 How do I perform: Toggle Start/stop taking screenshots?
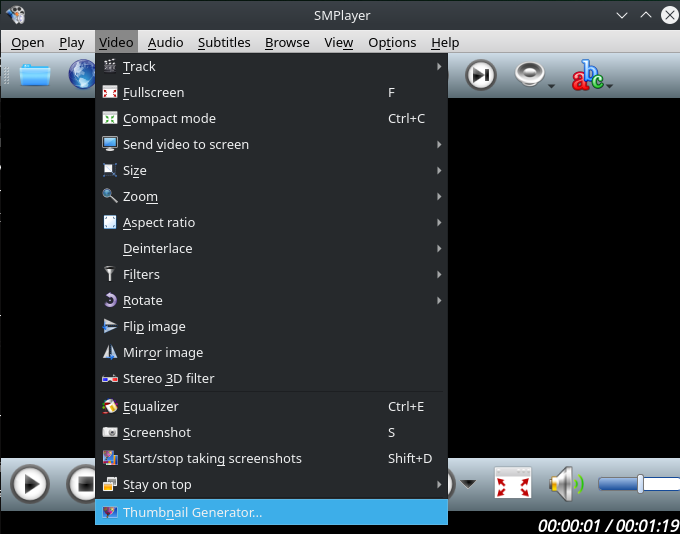pyautogui.click(x=271, y=459)
